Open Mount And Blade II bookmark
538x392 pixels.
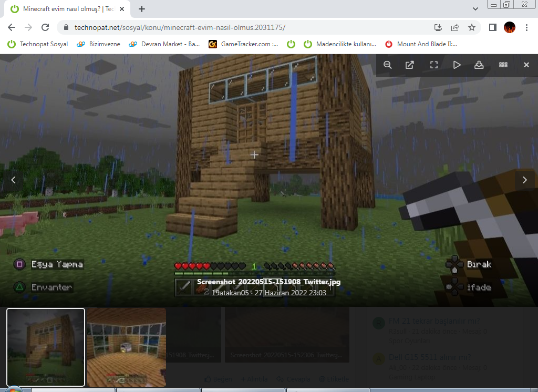click(421, 44)
